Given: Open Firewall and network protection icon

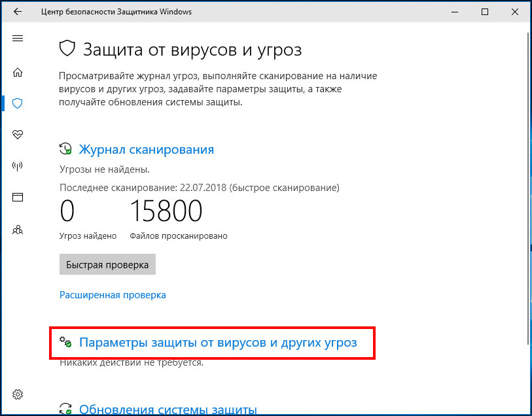Looking at the screenshot, I should [x=17, y=165].
